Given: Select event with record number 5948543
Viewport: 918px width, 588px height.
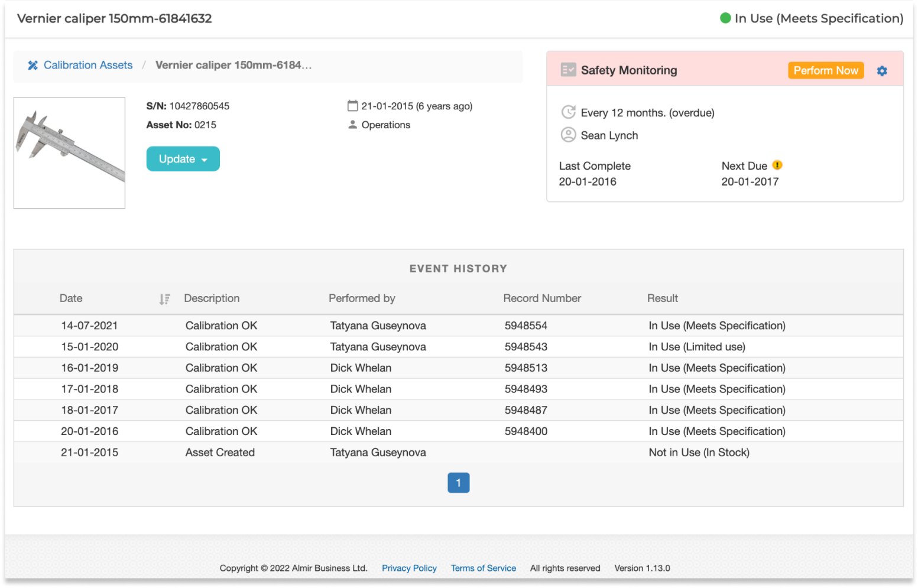Looking at the screenshot, I should click(x=526, y=347).
